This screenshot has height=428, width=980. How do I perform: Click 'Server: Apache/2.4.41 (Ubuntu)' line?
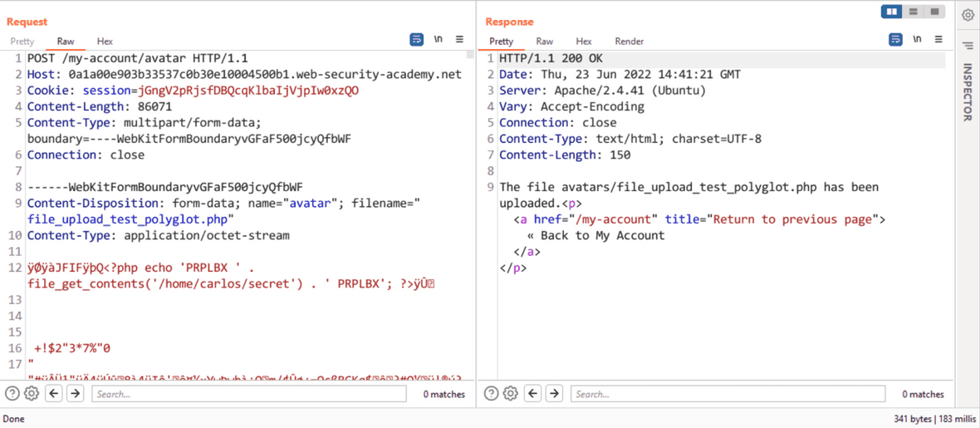click(x=602, y=91)
